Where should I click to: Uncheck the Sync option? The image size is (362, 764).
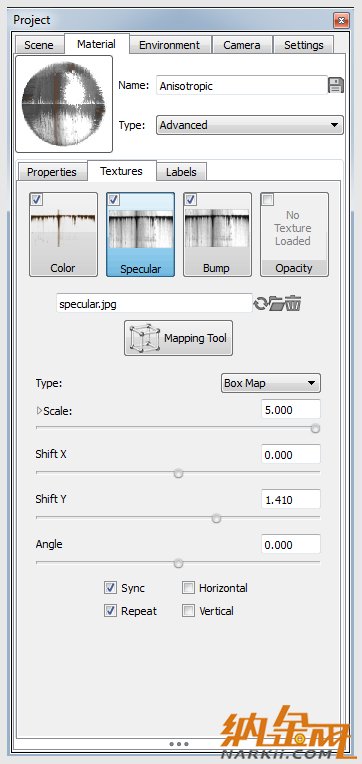[111, 588]
